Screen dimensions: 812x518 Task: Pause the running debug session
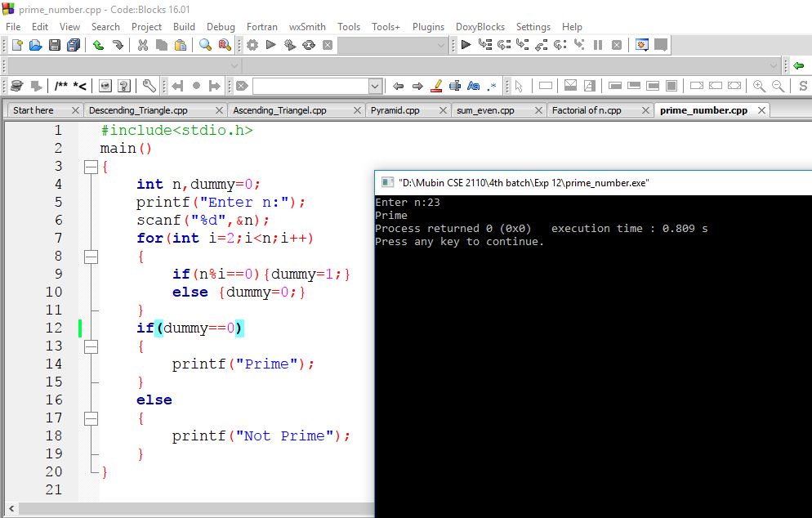pyautogui.click(x=598, y=45)
